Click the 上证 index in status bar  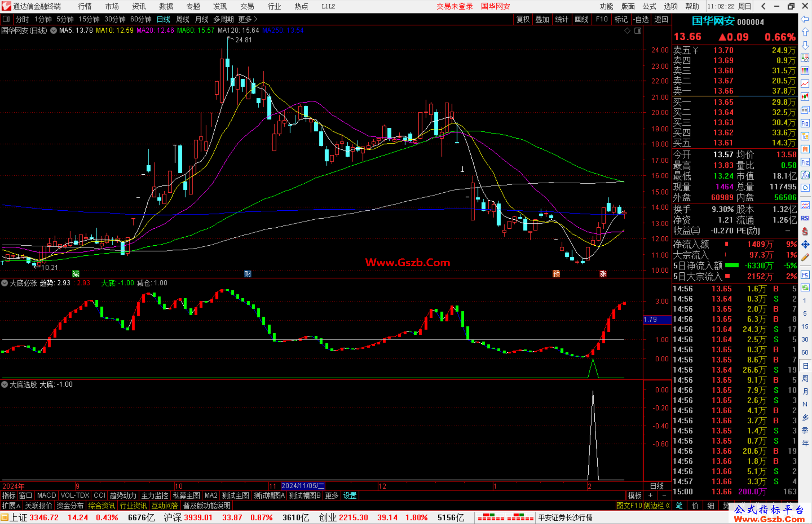click(x=18, y=517)
